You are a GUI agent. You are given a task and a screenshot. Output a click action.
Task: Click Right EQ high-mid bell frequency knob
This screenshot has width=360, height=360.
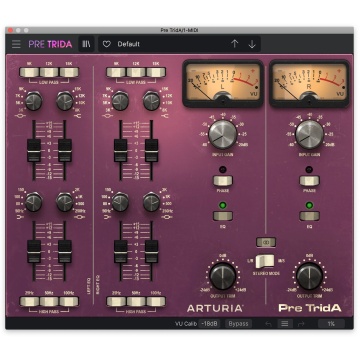pos(120,101)
